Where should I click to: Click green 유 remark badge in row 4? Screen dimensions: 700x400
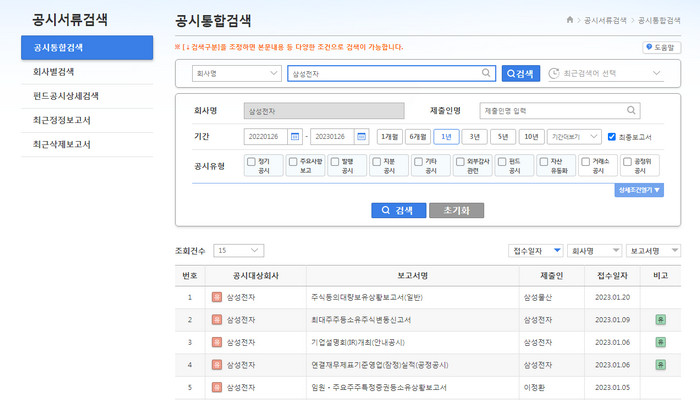(661, 365)
